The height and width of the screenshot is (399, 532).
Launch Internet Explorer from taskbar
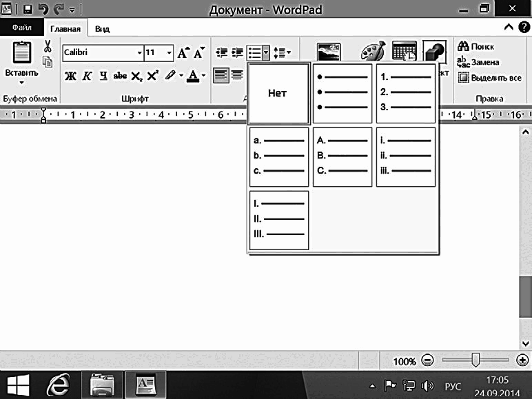click(59, 385)
